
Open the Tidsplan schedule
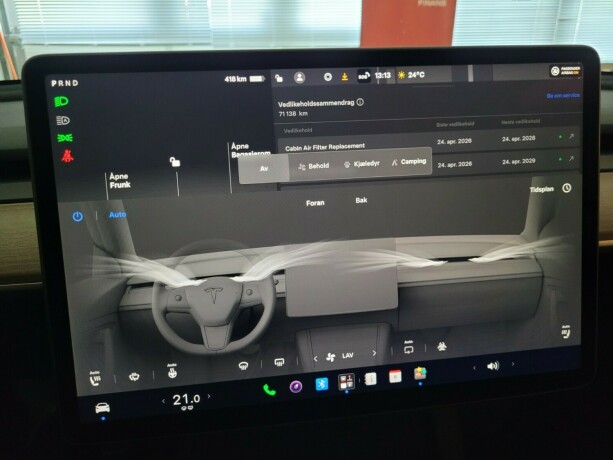pos(541,189)
